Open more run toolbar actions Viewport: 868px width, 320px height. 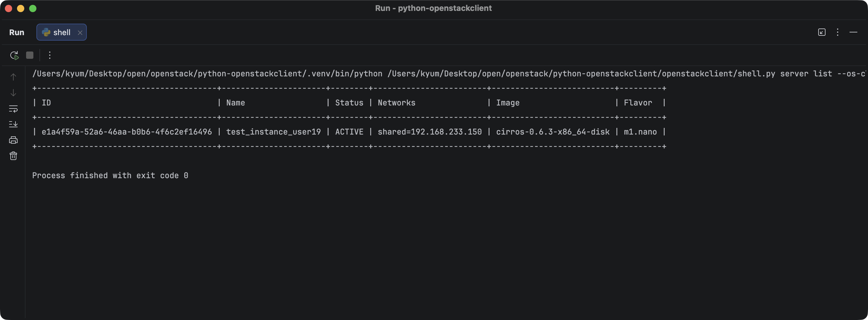tap(49, 55)
